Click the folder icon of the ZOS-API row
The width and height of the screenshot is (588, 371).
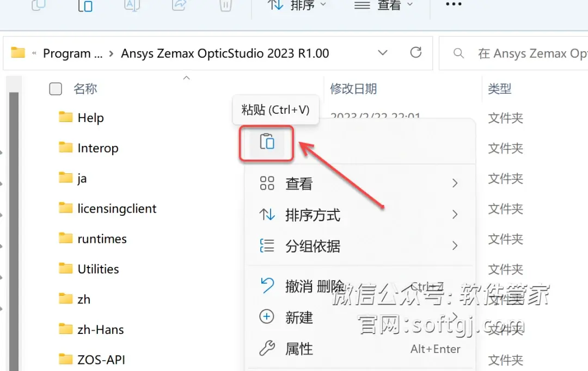[x=66, y=360]
